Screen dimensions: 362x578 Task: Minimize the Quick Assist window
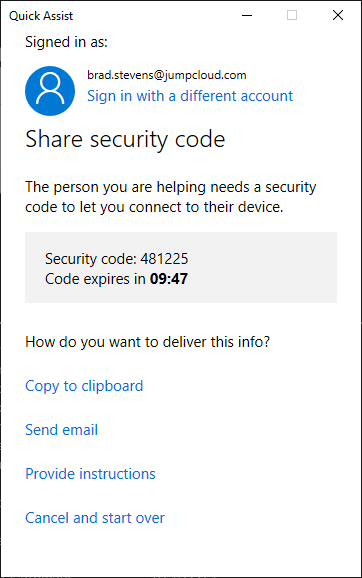[247, 15]
